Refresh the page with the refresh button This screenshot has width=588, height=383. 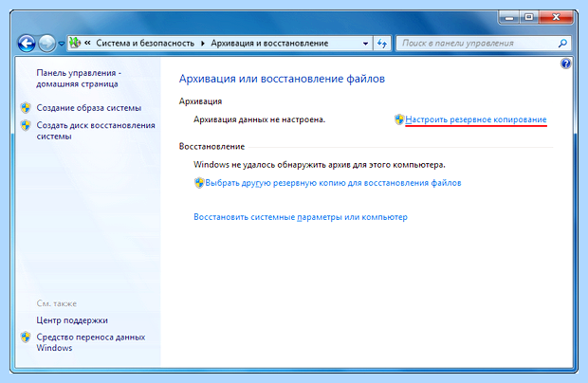[x=382, y=44]
